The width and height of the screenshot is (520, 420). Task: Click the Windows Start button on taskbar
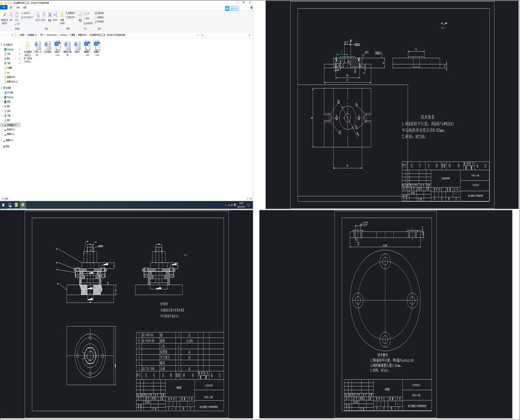click(3, 205)
